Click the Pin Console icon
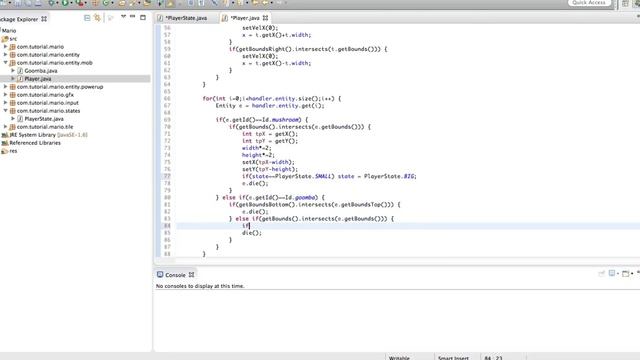This screenshot has width=640, height=360. pos(601,273)
